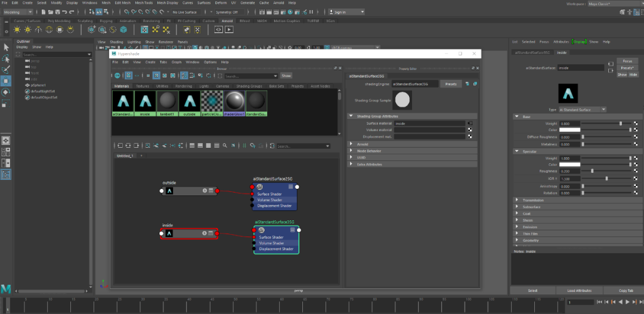Click the new scene icon in the status line

click(43, 13)
